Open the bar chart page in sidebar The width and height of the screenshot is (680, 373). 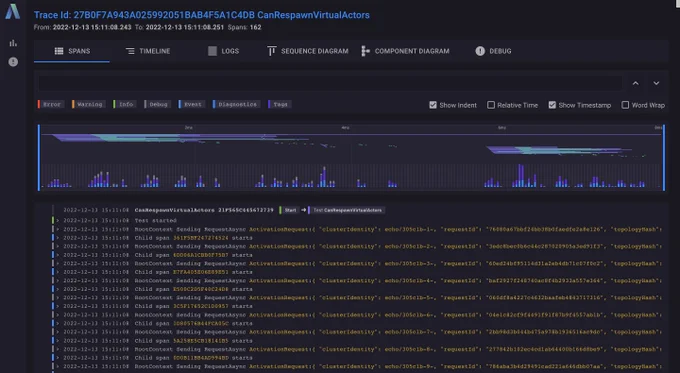13,43
